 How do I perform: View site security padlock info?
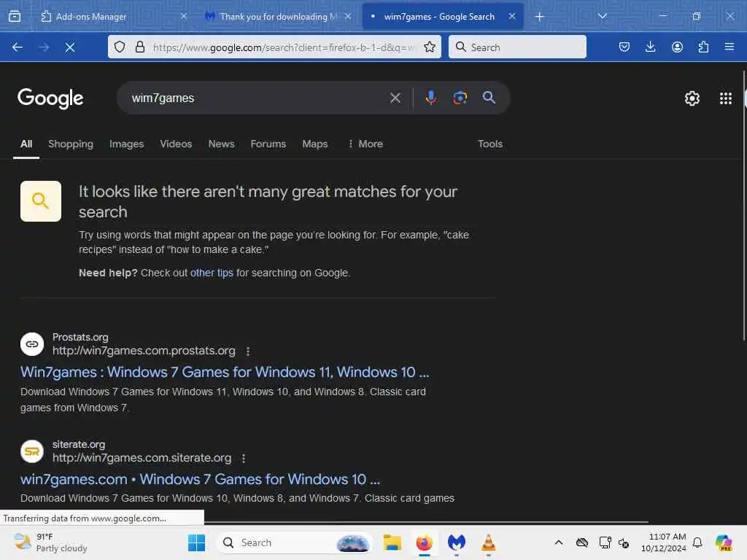tap(139, 47)
